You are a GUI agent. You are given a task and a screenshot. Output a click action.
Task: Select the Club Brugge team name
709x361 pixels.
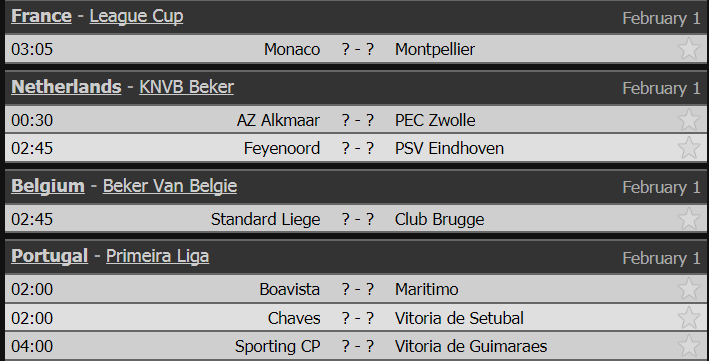point(440,219)
